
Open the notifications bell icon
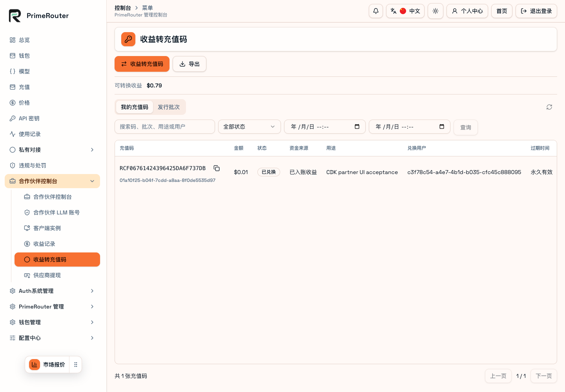click(376, 11)
